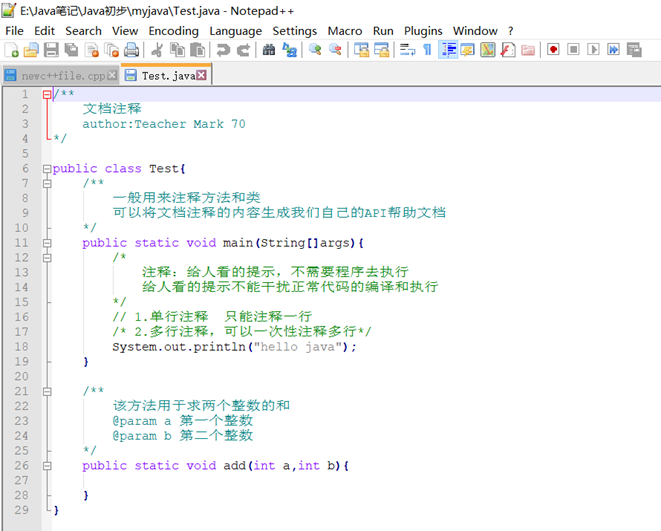
Task: Toggle the Function List panel icon
Action: (508, 50)
